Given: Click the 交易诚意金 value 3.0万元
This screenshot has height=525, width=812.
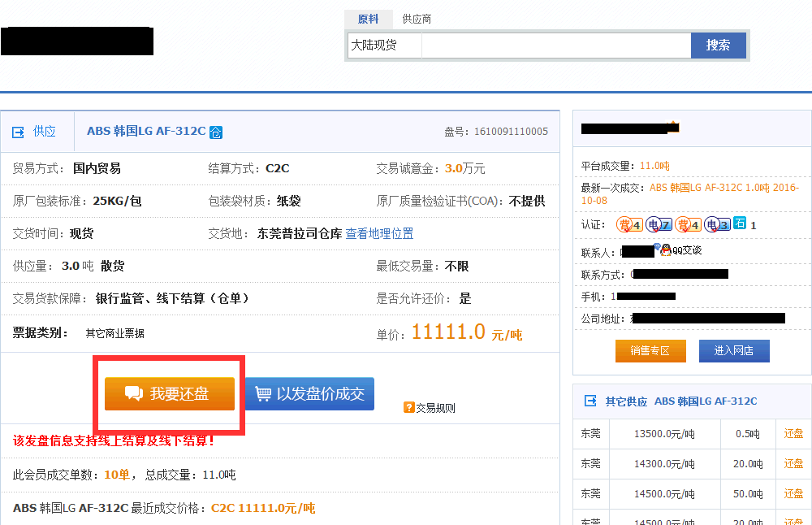Looking at the screenshot, I should point(465,168).
